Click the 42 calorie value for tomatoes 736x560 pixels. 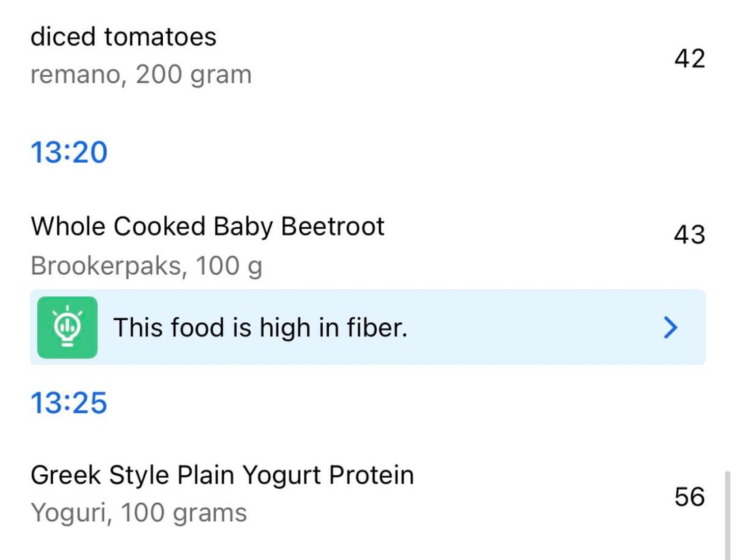(689, 59)
